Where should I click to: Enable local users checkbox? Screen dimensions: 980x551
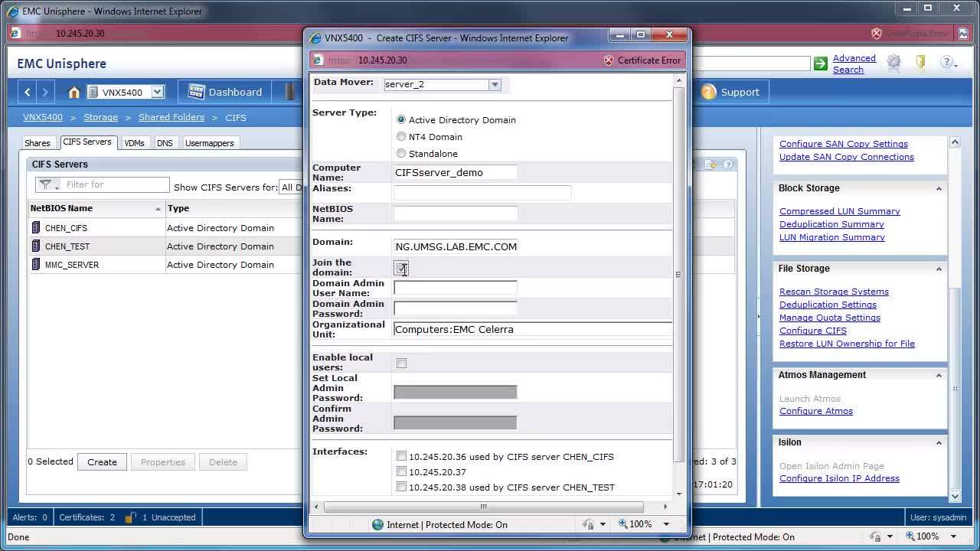(x=401, y=363)
